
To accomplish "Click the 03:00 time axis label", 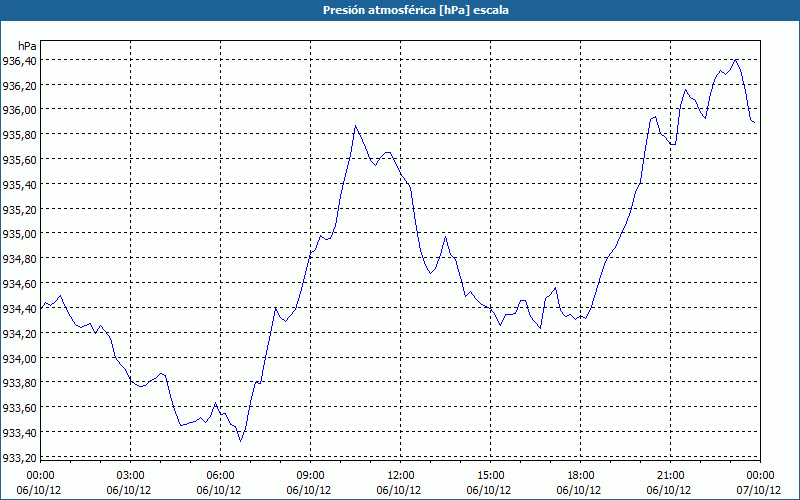I will tap(131, 476).
